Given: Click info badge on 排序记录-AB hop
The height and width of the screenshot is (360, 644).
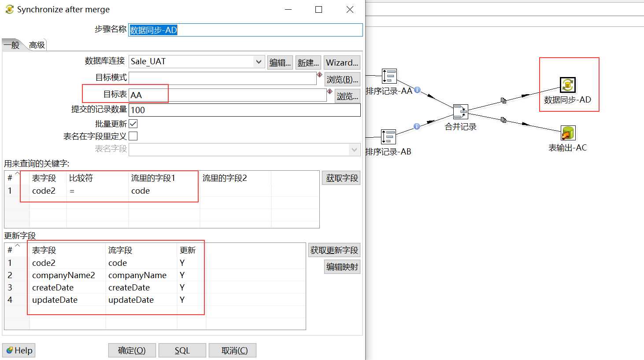Looking at the screenshot, I should tap(417, 126).
